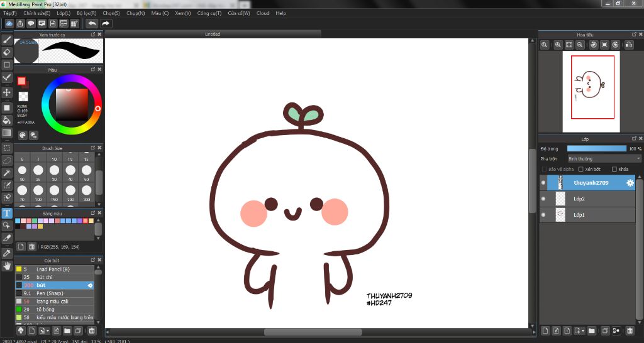644x343 pixels.
Task: Select the Brush tool
Action: click(6, 40)
